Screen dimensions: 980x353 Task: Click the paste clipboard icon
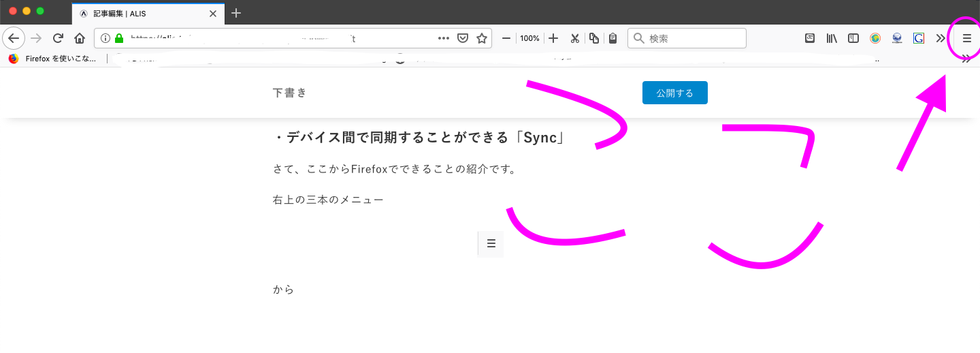612,38
